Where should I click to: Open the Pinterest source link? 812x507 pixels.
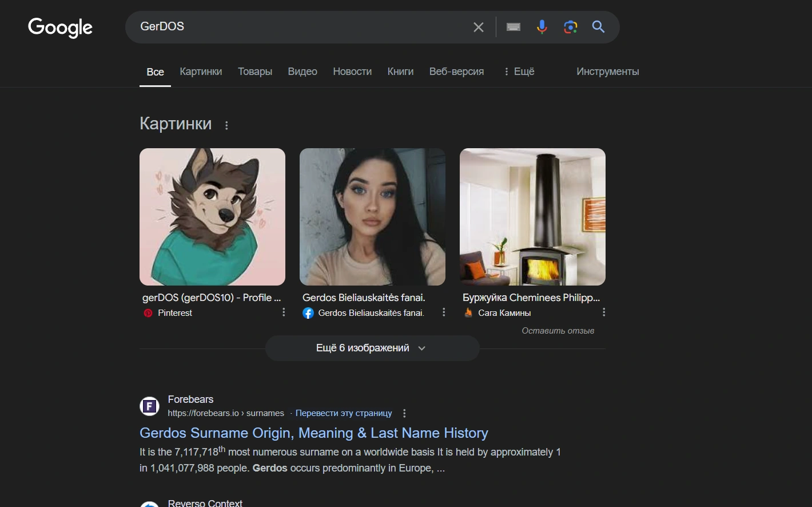(175, 313)
